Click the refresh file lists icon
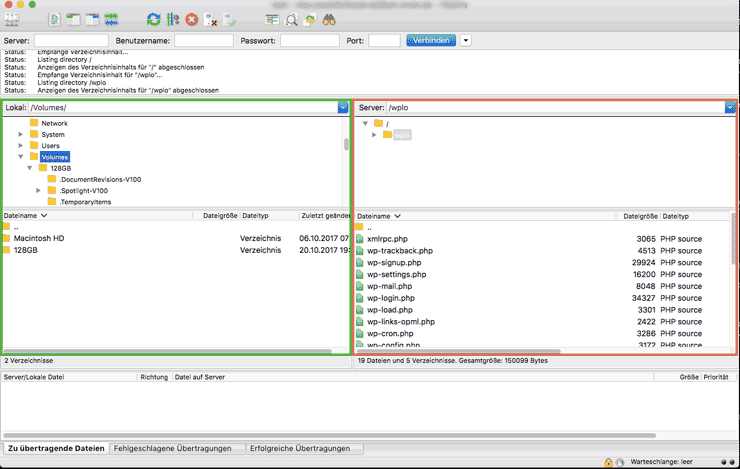Viewport: 740px width, 469px height. [153, 19]
